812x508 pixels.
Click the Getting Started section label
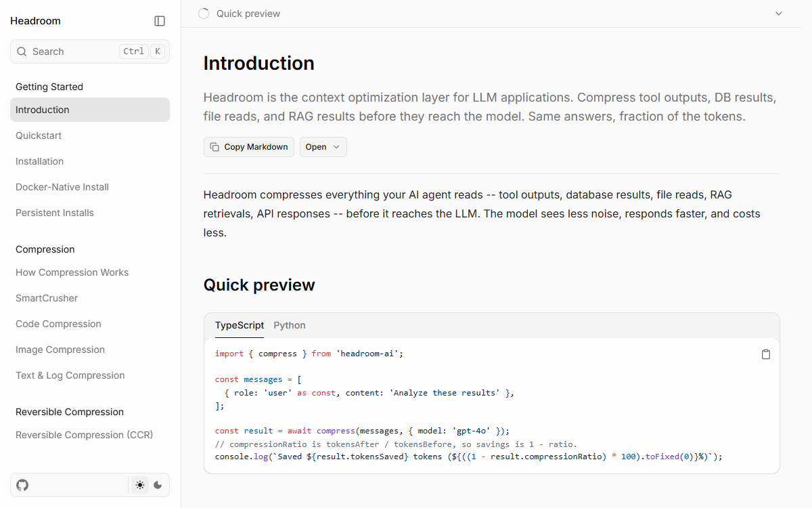pyautogui.click(x=49, y=87)
